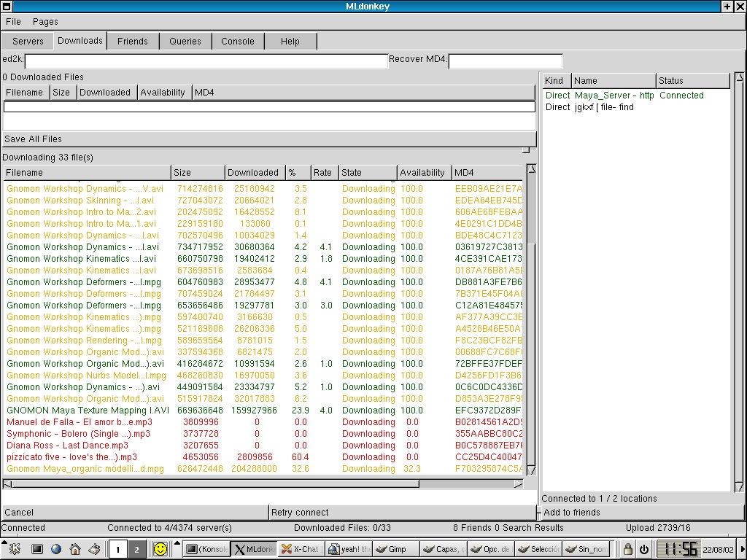Click locations panel scroll up arrow
747x560 pixels.
739,77
